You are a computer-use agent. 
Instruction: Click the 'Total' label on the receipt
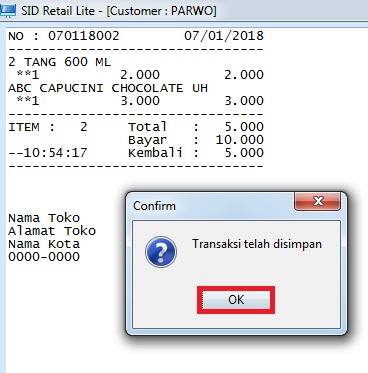tap(147, 127)
